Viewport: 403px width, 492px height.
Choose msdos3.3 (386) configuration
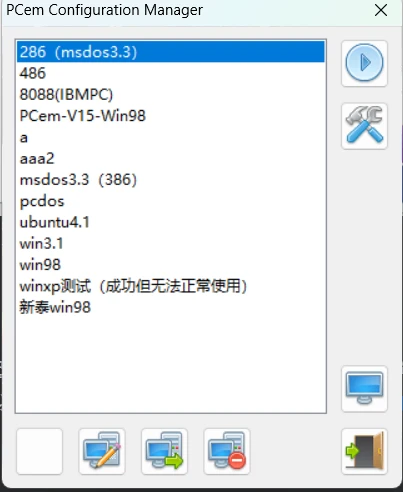(x=171, y=180)
